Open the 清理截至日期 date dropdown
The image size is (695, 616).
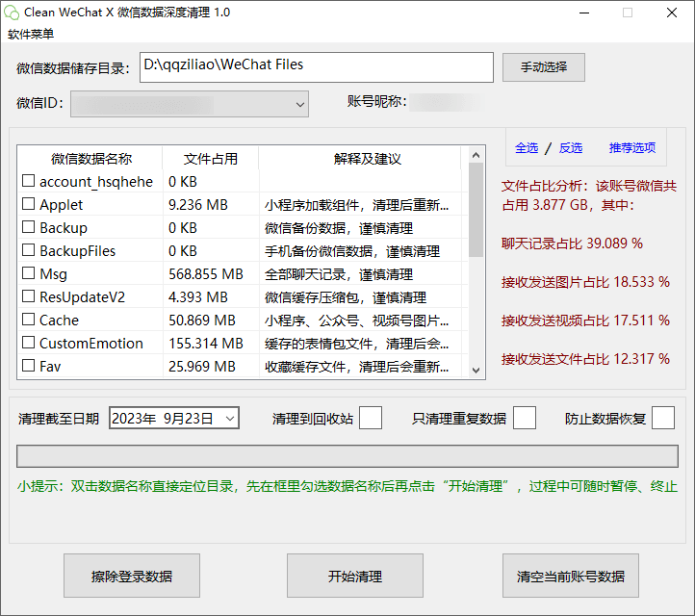[230, 418]
